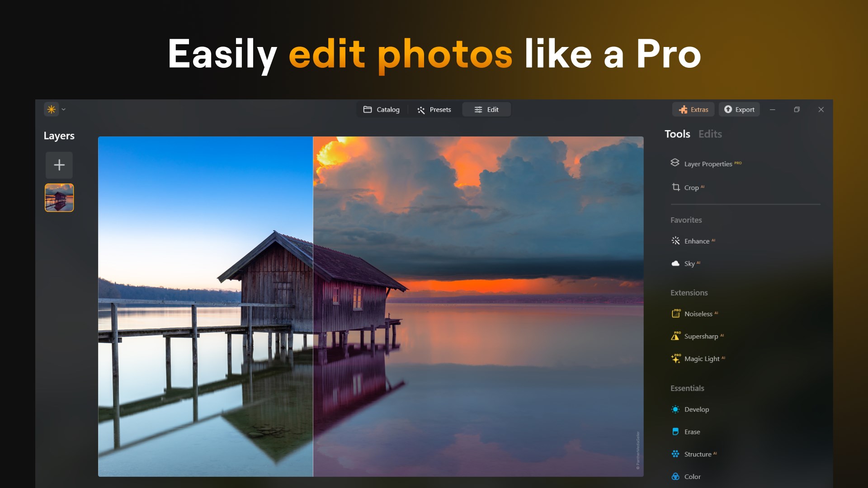The width and height of the screenshot is (868, 488).
Task: Open the Structure AI tool icon
Action: tap(675, 454)
